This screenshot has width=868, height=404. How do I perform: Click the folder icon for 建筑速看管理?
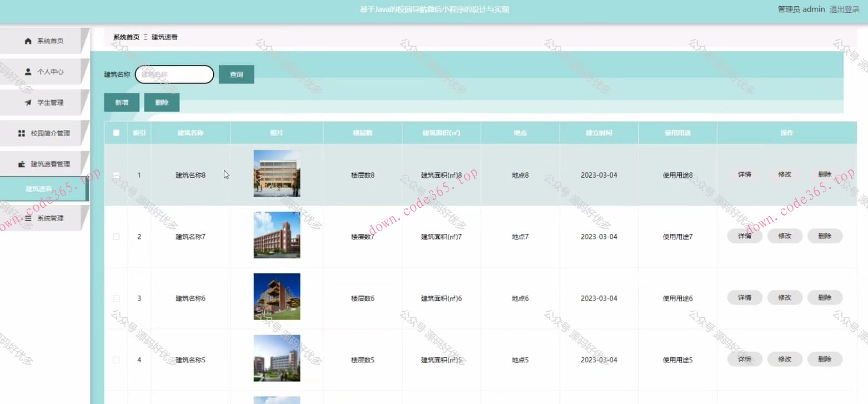point(22,164)
